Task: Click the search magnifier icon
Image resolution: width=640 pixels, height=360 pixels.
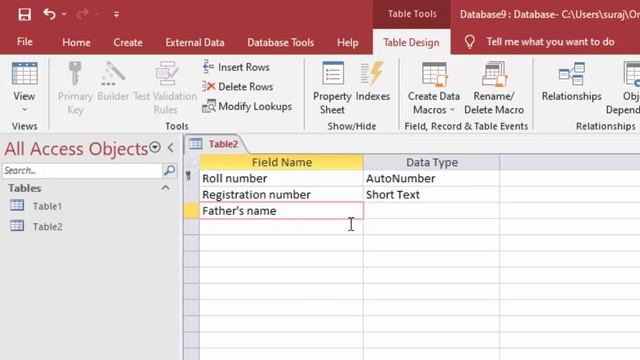Action: [x=169, y=170]
